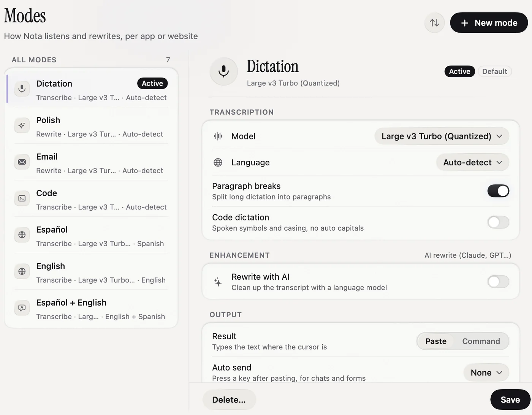Screen dimensions: 532x415
Task: Open the Auto send None dropdown
Action: 486,372
